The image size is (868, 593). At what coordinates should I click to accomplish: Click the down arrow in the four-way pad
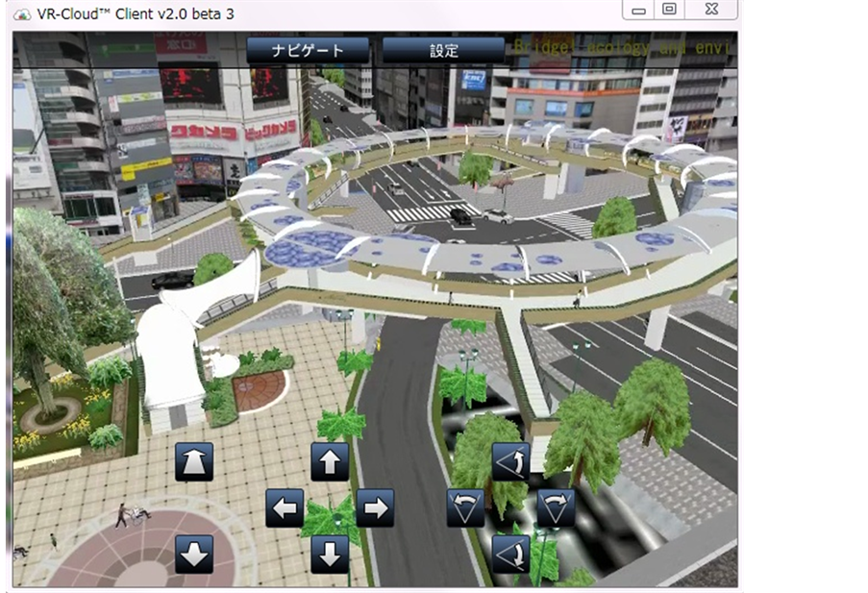(330, 554)
